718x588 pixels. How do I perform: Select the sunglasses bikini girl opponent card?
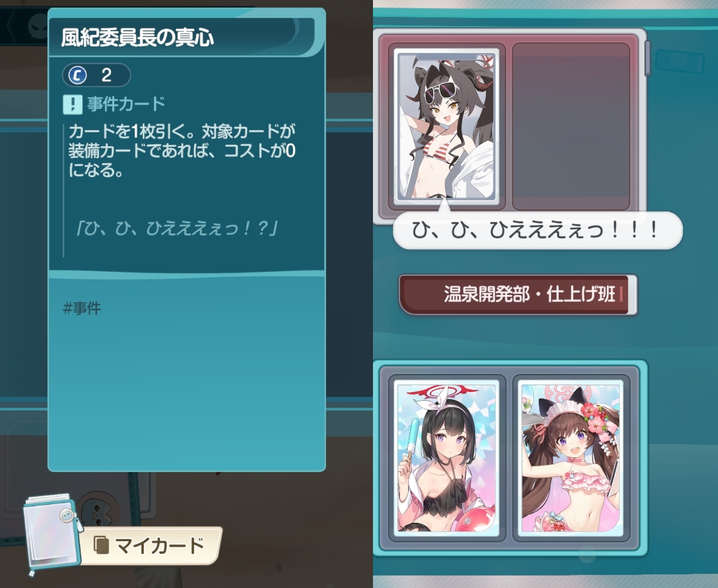[447, 126]
